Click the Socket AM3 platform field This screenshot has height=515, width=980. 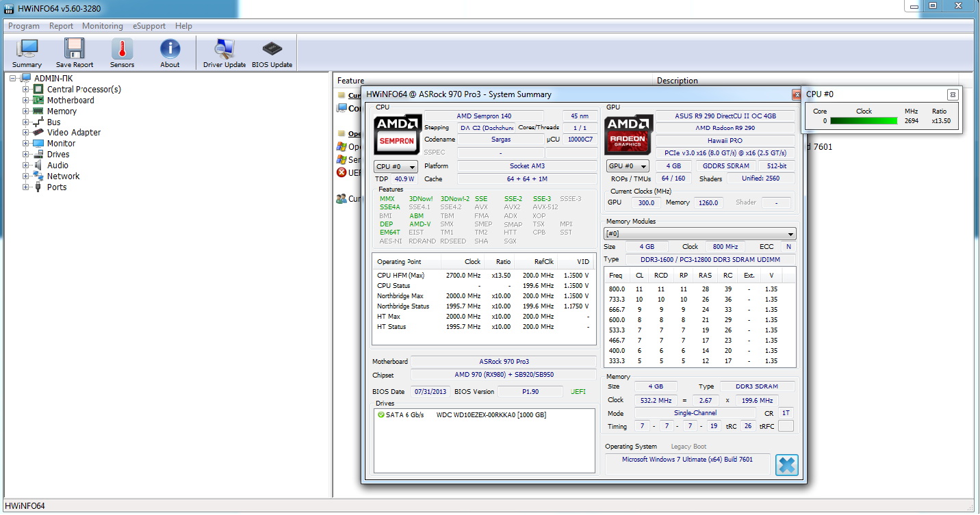pos(527,166)
